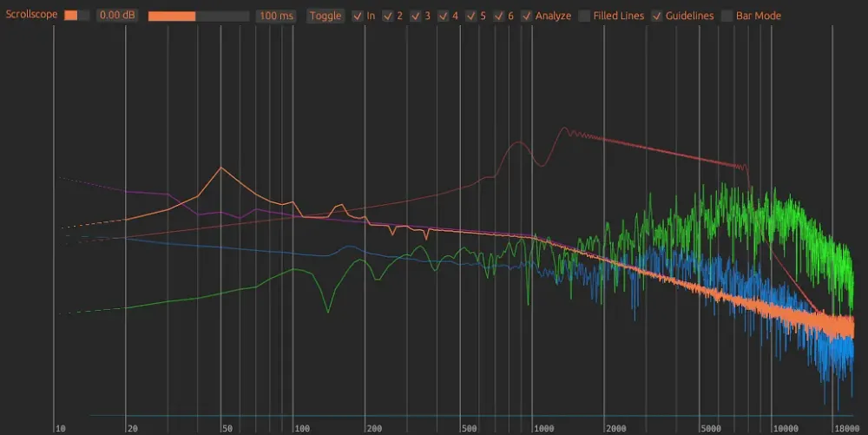Click the orange curve's peak near 50
Viewport: 868px width, 435px height.
(x=221, y=168)
